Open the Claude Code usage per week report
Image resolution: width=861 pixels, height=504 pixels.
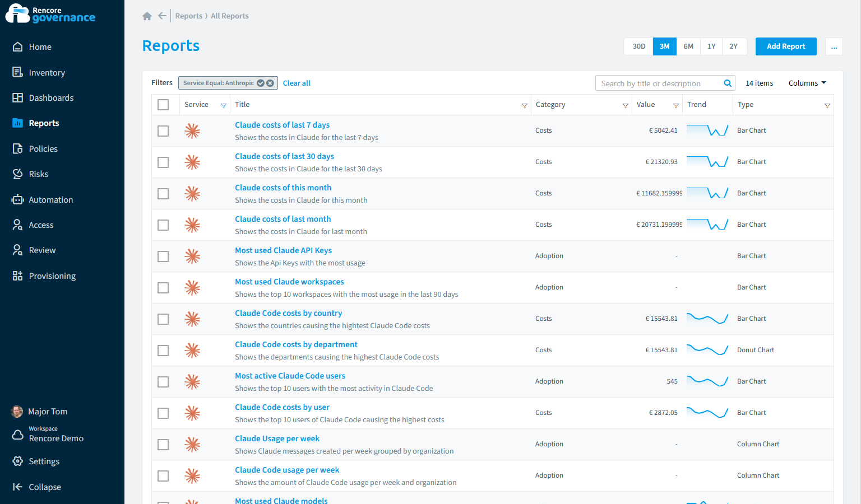[287, 470]
